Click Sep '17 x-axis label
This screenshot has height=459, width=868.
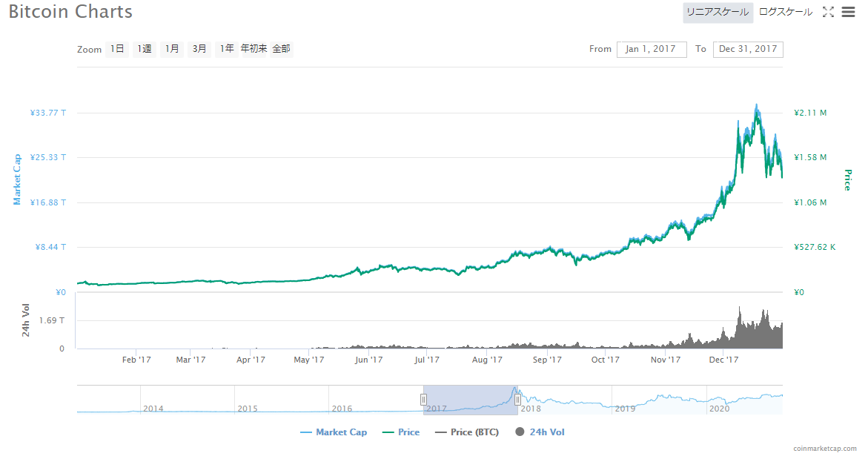(547, 360)
